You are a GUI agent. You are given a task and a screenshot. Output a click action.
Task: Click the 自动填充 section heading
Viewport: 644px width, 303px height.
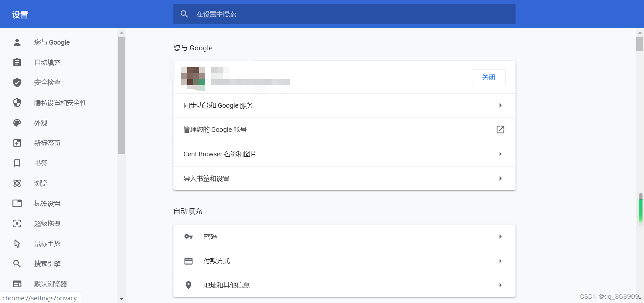tap(188, 211)
